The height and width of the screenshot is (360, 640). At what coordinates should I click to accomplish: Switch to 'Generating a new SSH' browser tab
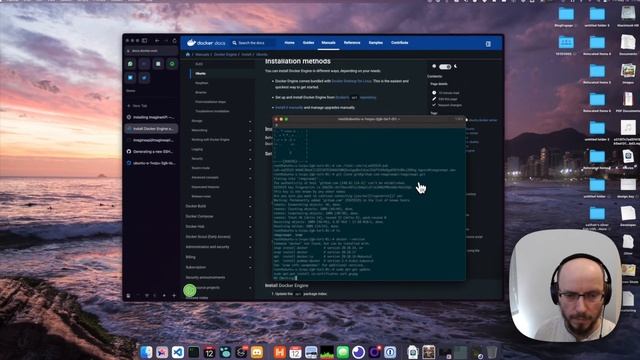pos(151,151)
